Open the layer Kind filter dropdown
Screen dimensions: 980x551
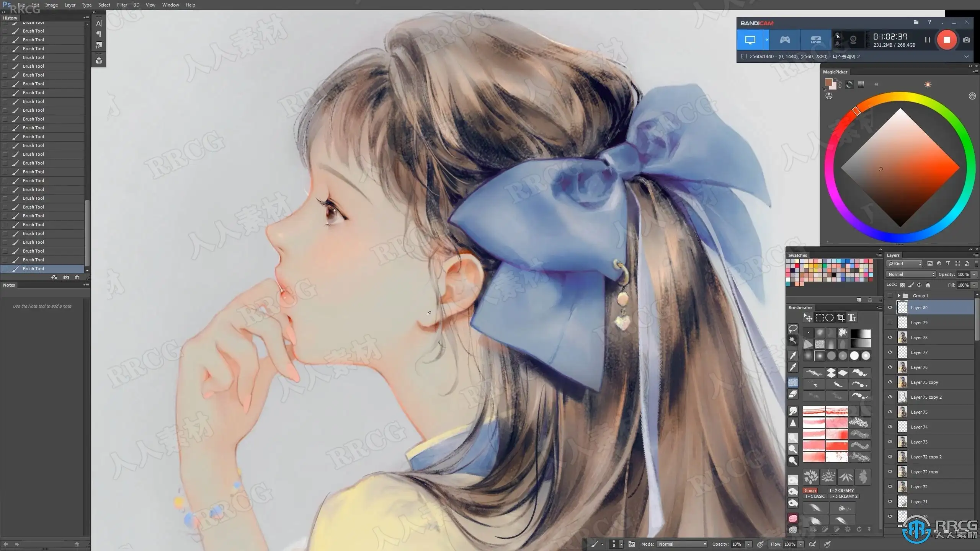click(x=904, y=264)
